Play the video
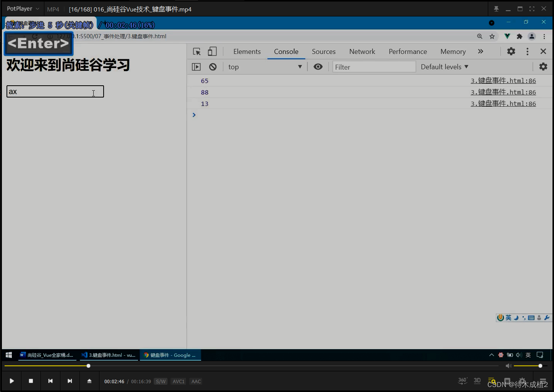Viewport: 554px width, 392px height. [x=12, y=381]
